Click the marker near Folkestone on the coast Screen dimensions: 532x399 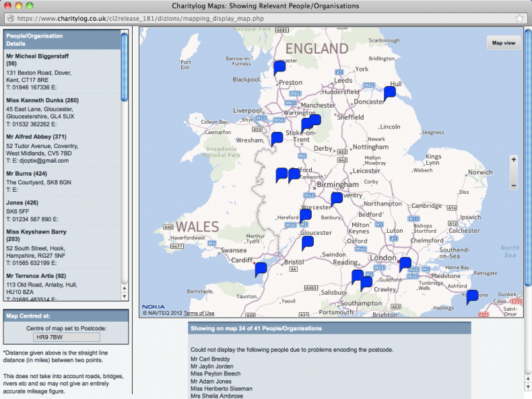point(472,297)
